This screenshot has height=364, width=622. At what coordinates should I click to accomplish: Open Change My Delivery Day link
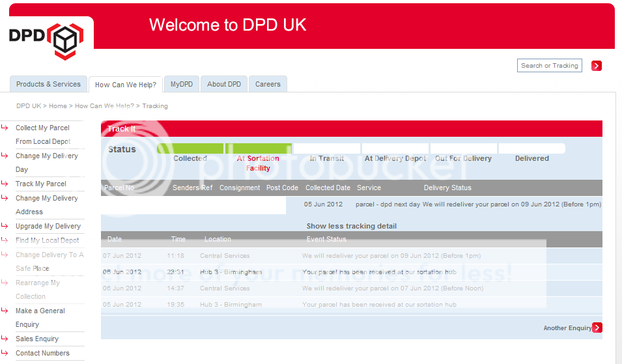point(47,163)
